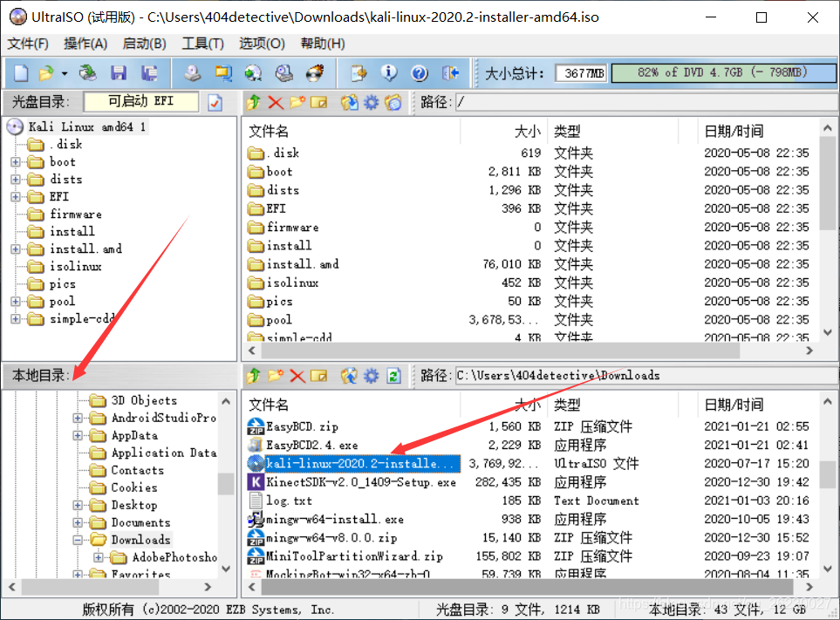Viewport: 840px width, 620px height.
Task: Sort local pane by 文件名 column header
Action: coord(352,405)
